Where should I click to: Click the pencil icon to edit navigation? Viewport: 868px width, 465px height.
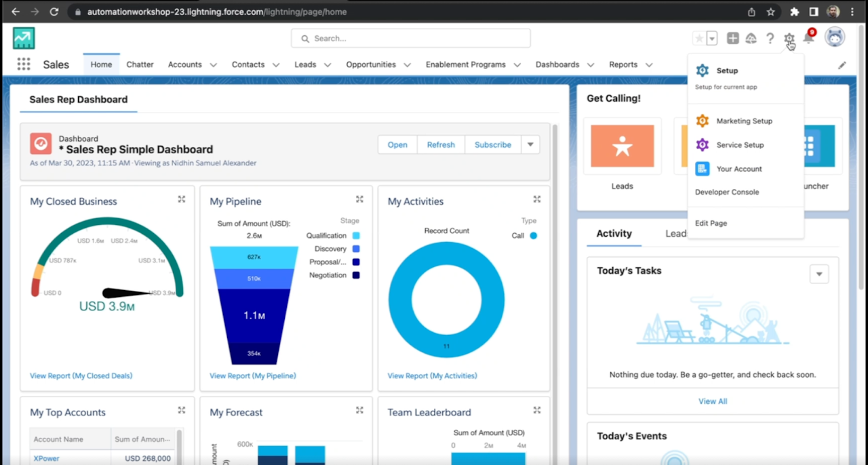click(x=842, y=65)
